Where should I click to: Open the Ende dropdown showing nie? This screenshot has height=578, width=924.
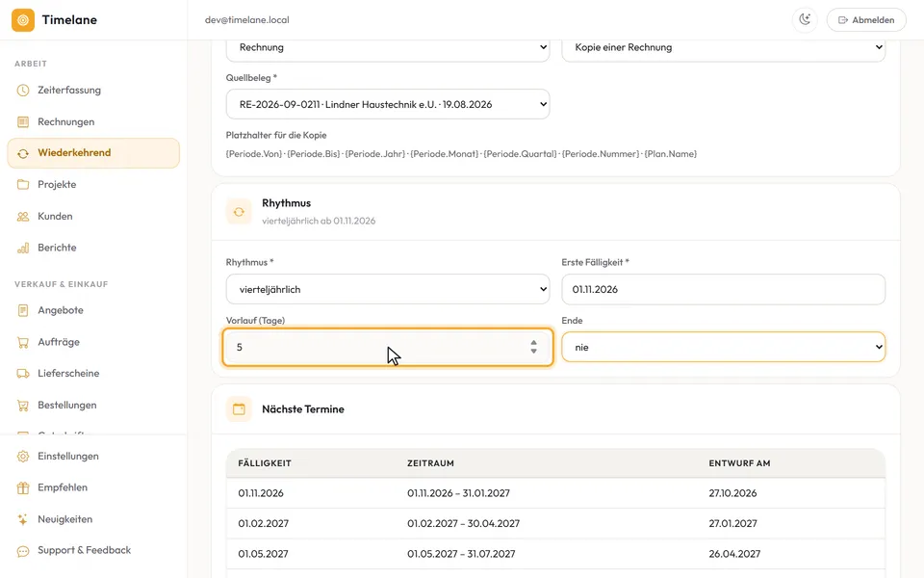[723, 347]
